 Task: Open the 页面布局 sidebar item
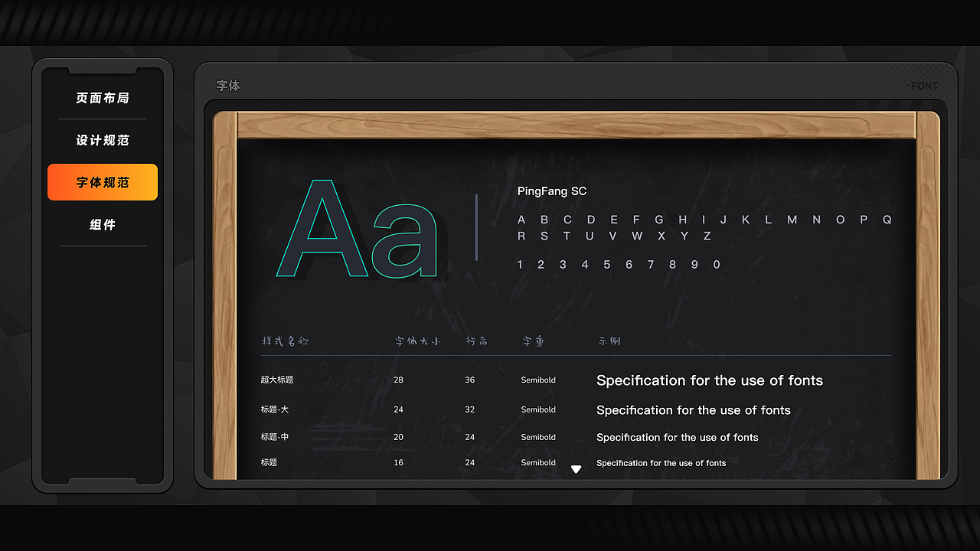(103, 98)
